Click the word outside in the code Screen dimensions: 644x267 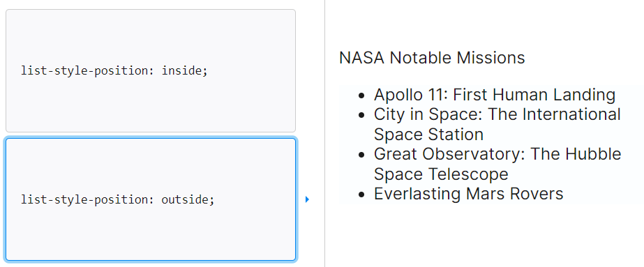[185, 200]
